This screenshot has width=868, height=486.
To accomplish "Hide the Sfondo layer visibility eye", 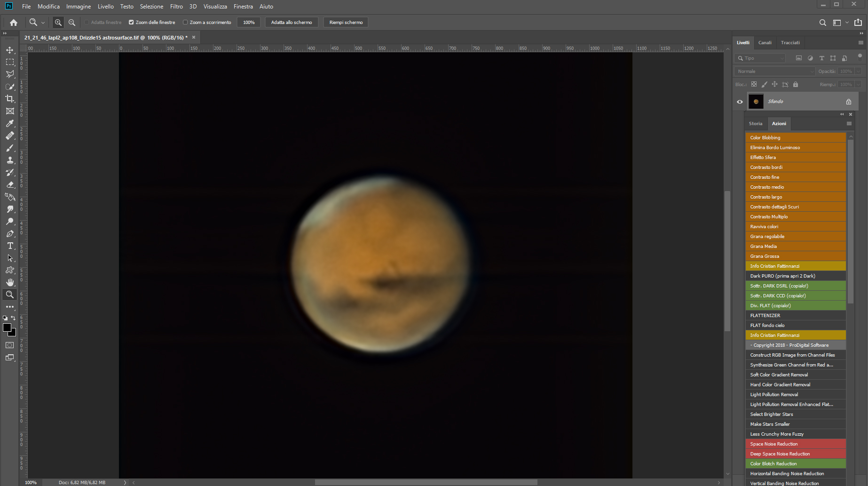I will click(x=740, y=102).
